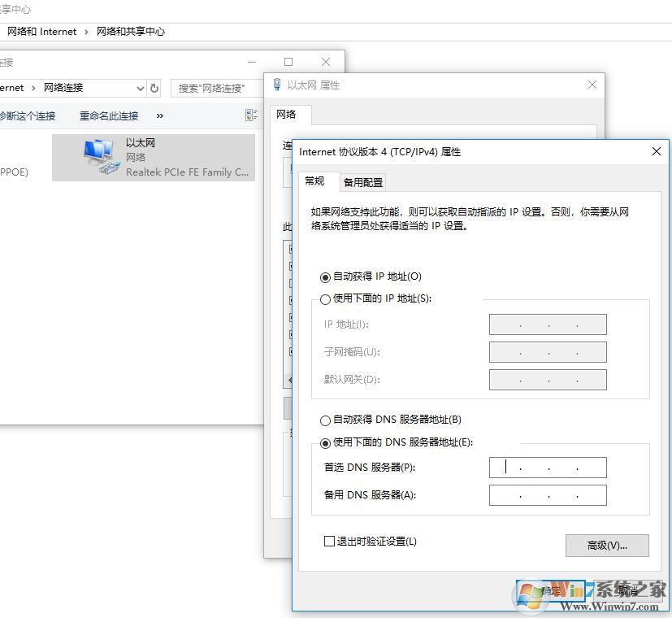The height and width of the screenshot is (618, 672).
Task: Click 网络和 Internet breadcrumb
Action: [41, 32]
